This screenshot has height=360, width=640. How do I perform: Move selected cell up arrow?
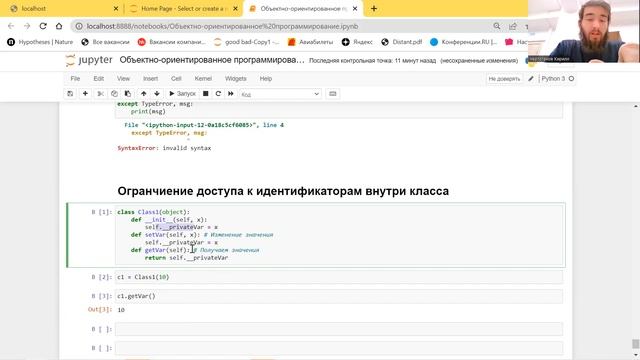(x=143, y=93)
